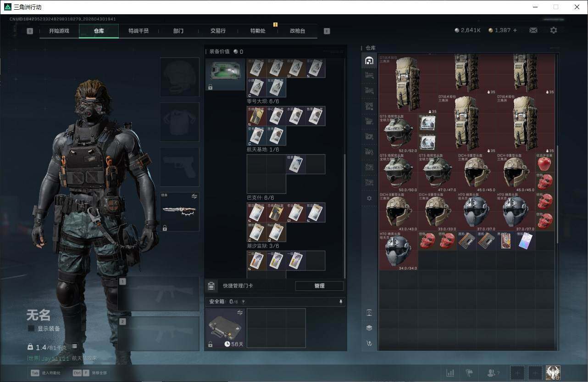Viewport: 588px width, 382px height.
Task: Select the main stash icon in warehouse sidebar
Action: tap(369, 61)
